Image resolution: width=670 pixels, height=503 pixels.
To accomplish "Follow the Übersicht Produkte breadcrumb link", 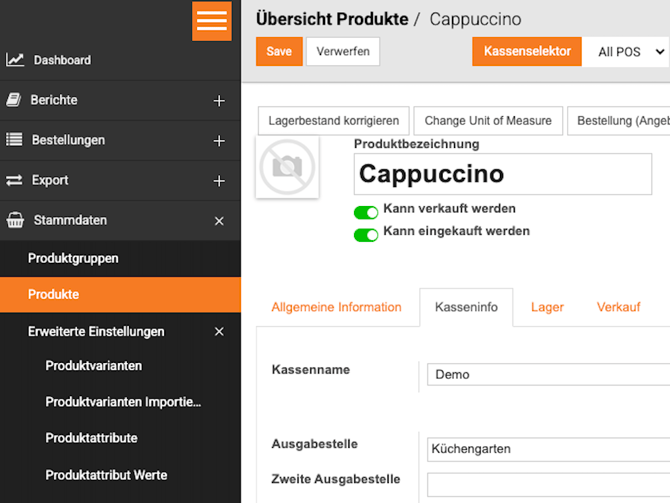I will (x=332, y=19).
